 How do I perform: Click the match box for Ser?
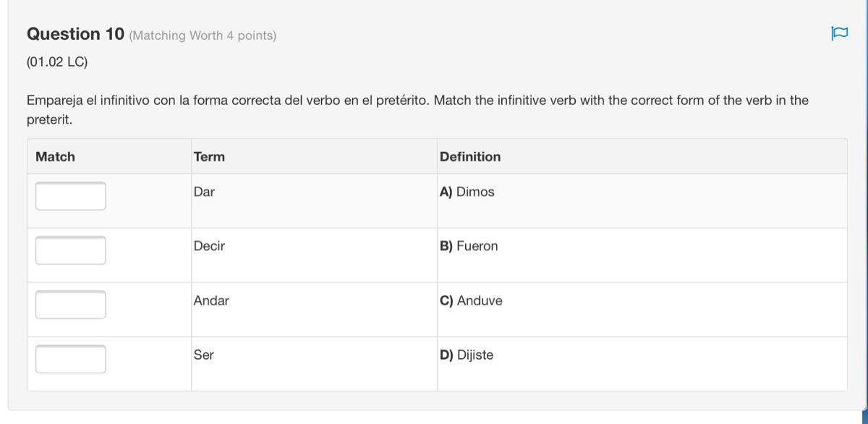tap(71, 359)
